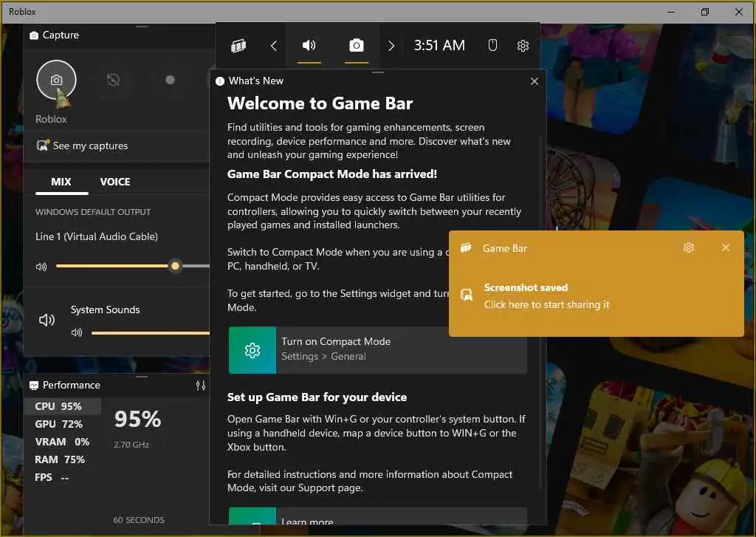Click the Capture widget header camera icon
The height and width of the screenshot is (537, 756).
coord(34,35)
